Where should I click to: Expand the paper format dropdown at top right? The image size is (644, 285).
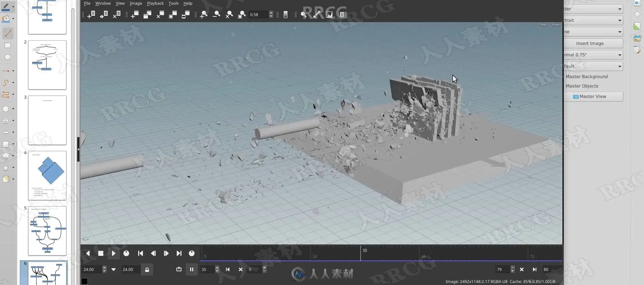pos(593,9)
